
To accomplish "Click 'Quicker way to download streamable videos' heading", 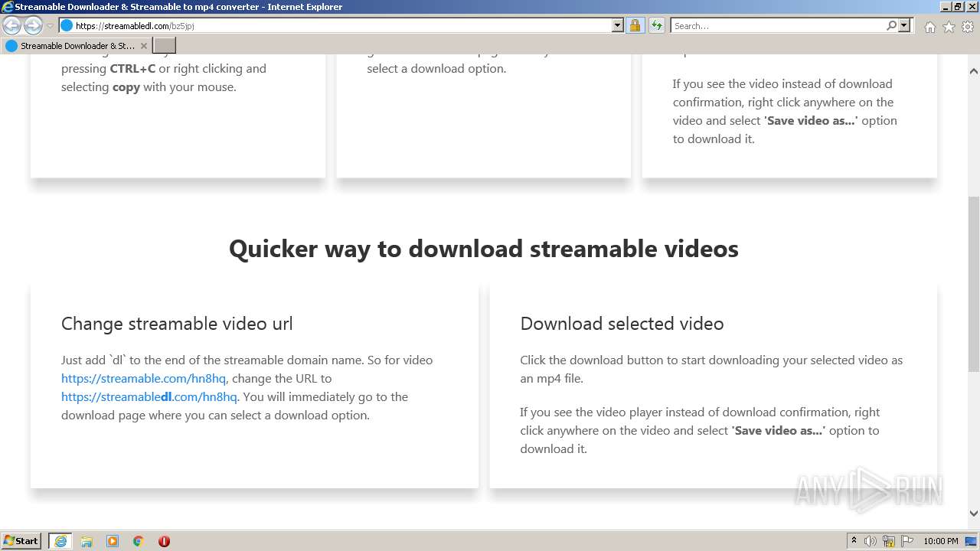I will click(x=484, y=249).
